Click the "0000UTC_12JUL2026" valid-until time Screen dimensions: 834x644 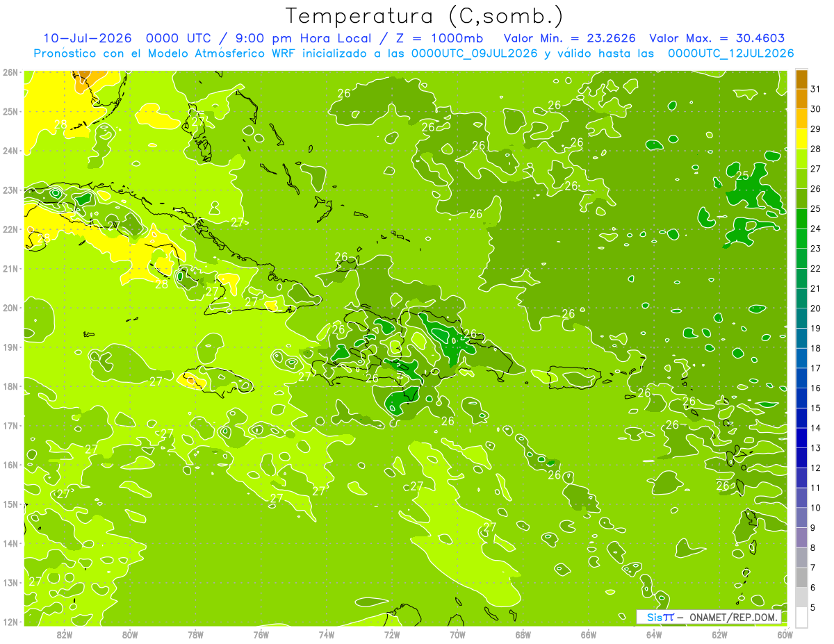pyautogui.click(x=731, y=53)
